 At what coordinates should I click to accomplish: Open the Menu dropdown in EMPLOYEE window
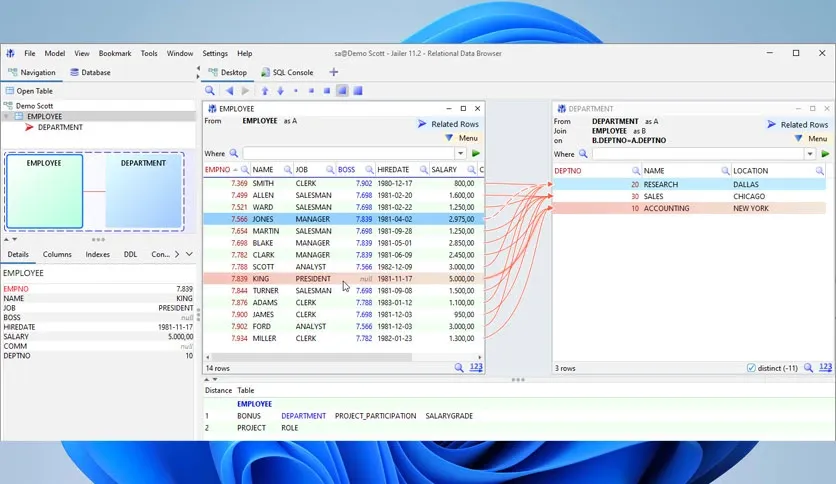[462, 138]
